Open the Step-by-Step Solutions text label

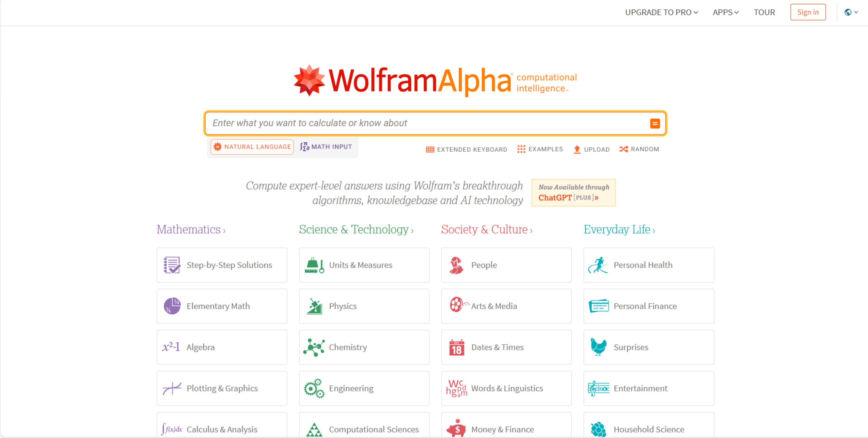(229, 265)
